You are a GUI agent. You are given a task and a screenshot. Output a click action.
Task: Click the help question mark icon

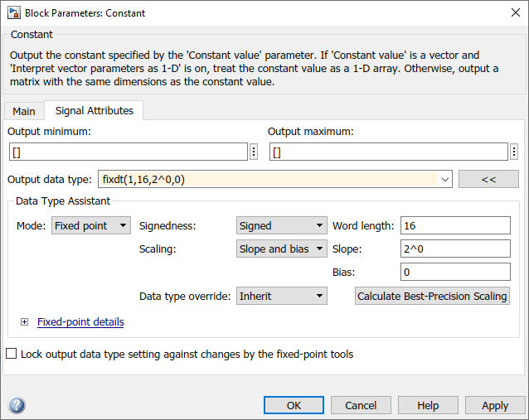17,405
